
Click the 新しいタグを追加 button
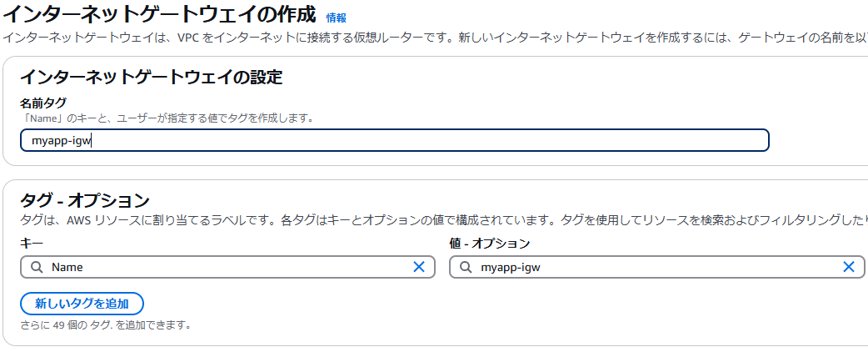click(82, 304)
